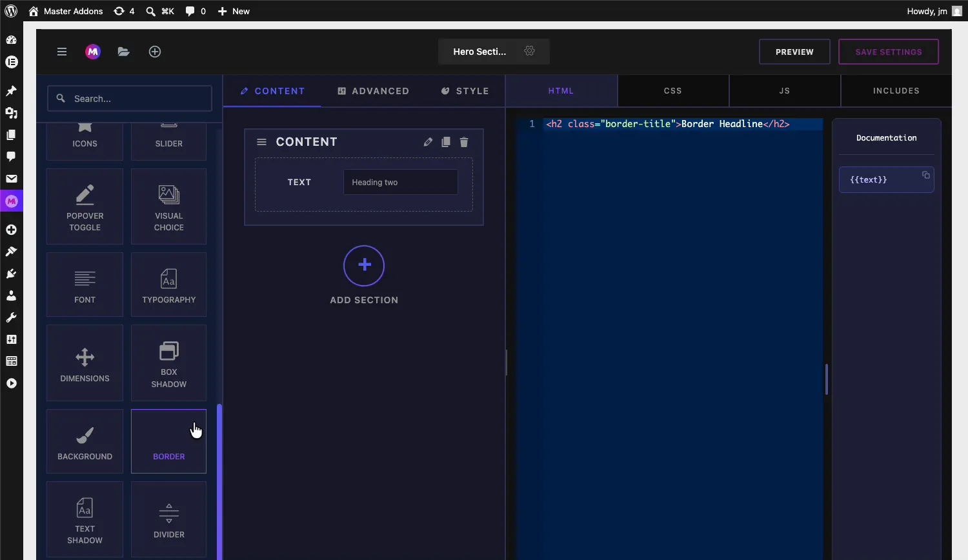This screenshot has width=968, height=560.
Task: Add the Visual Choice control
Action: (169, 206)
